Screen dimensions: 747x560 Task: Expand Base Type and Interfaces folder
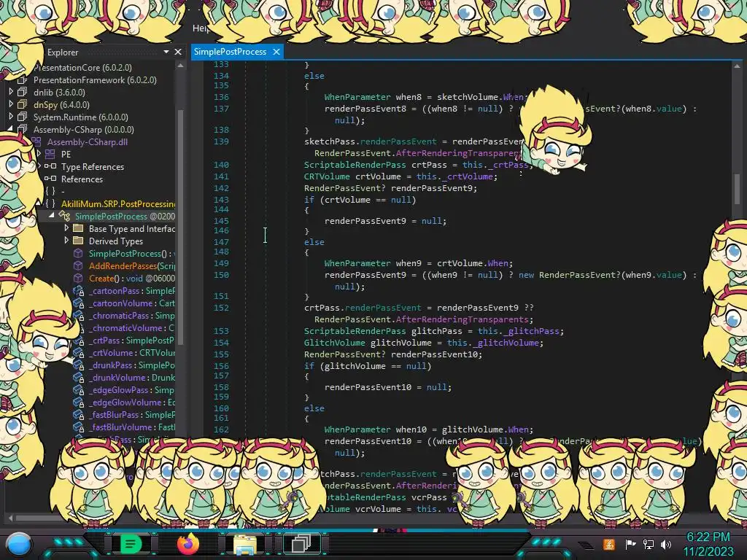click(x=66, y=228)
